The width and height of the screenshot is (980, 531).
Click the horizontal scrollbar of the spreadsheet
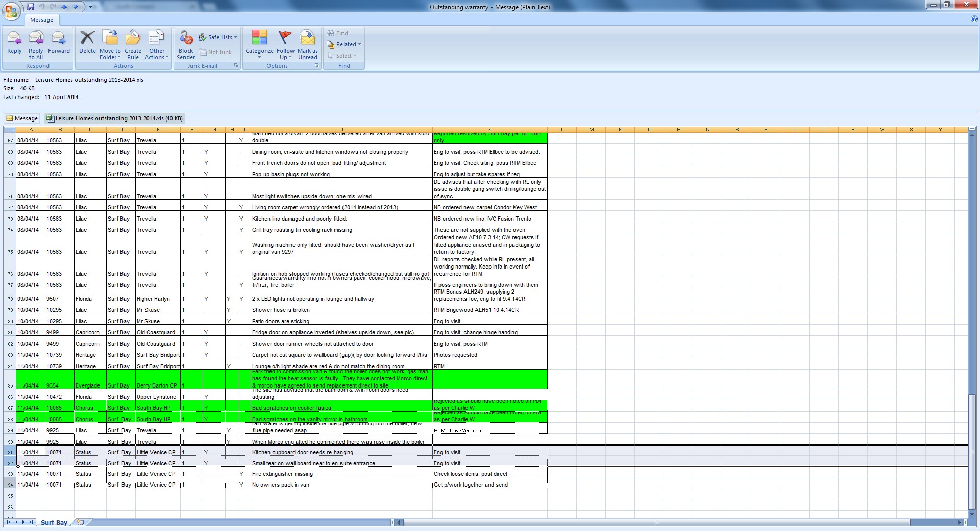pyautogui.click(x=656, y=522)
